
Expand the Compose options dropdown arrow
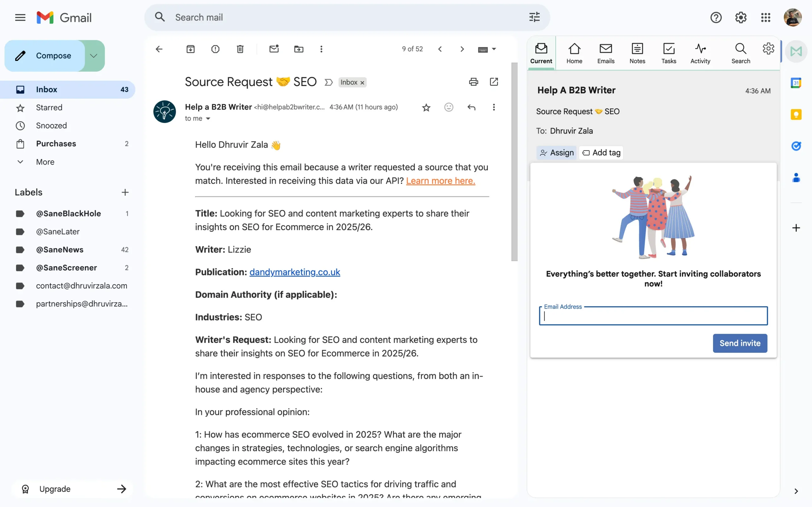point(94,56)
